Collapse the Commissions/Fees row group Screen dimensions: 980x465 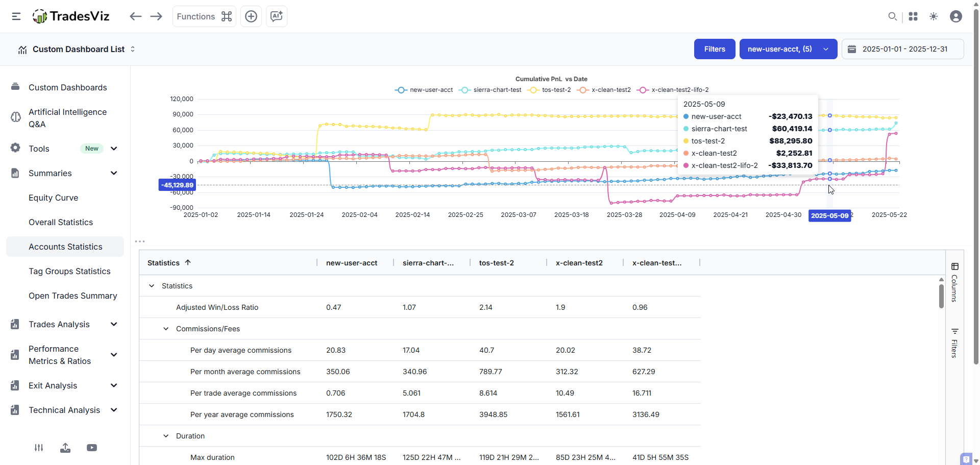coord(166,329)
